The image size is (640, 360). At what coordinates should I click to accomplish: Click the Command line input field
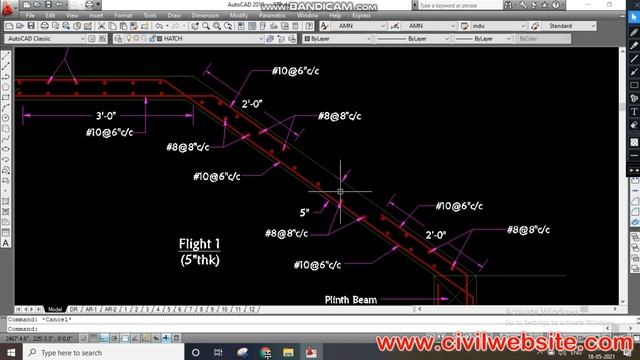306,329
